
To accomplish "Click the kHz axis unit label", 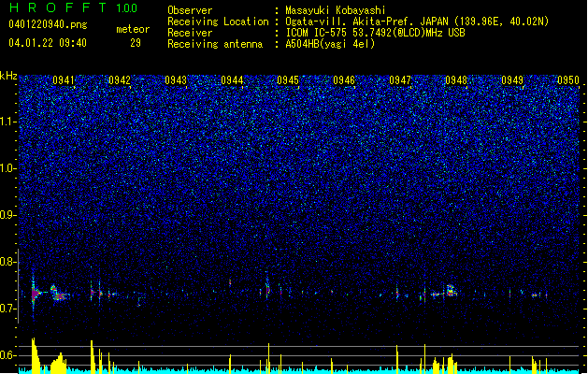I will point(8,76).
